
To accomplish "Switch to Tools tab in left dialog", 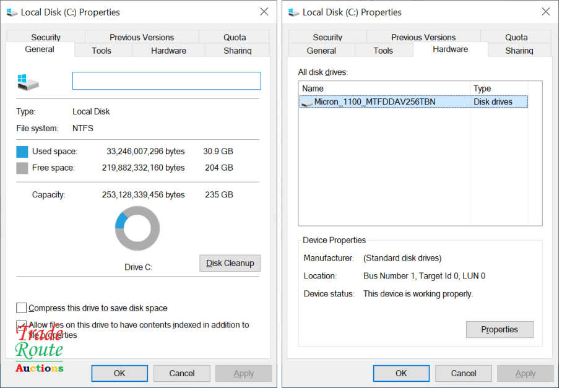I will point(102,51).
